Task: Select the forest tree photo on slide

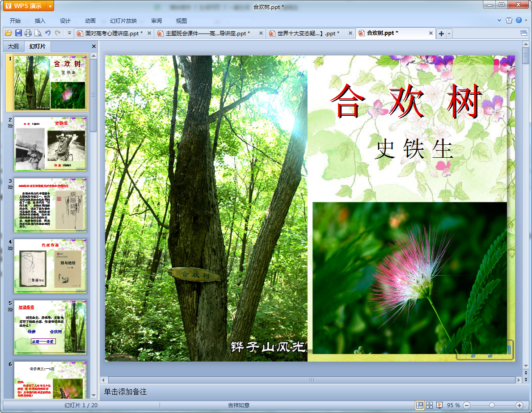Action: click(206, 208)
